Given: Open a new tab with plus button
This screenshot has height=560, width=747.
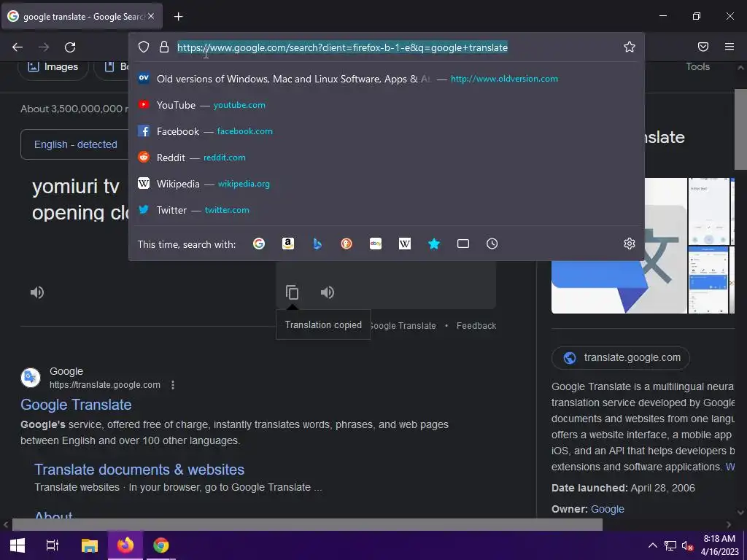Looking at the screenshot, I should (x=178, y=17).
